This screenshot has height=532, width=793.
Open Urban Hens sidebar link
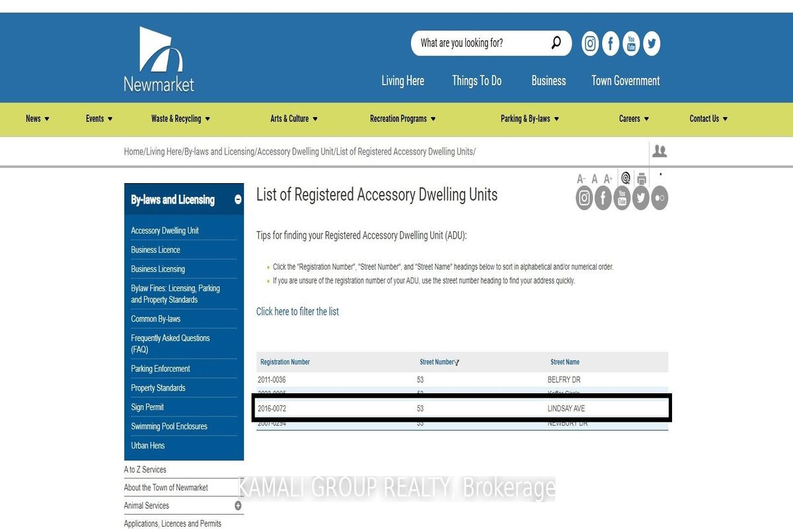tap(148, 445)
